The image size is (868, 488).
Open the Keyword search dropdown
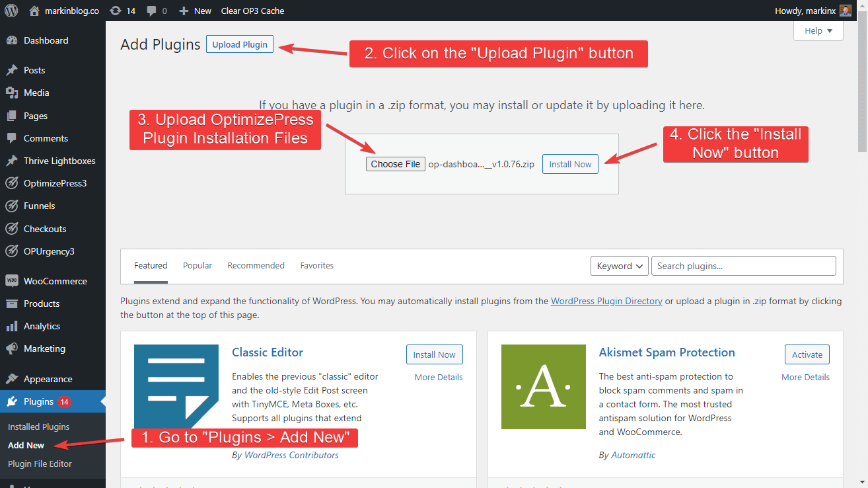coord(619,265)
